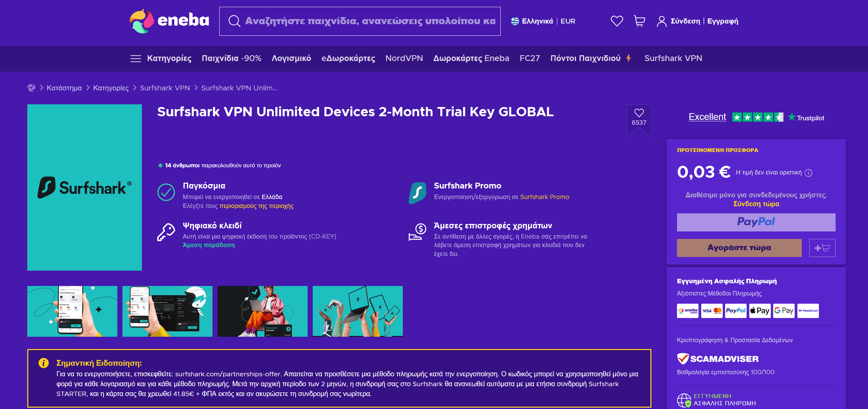
Task: Pay with the PayPal button
Action: click(756, 222)
